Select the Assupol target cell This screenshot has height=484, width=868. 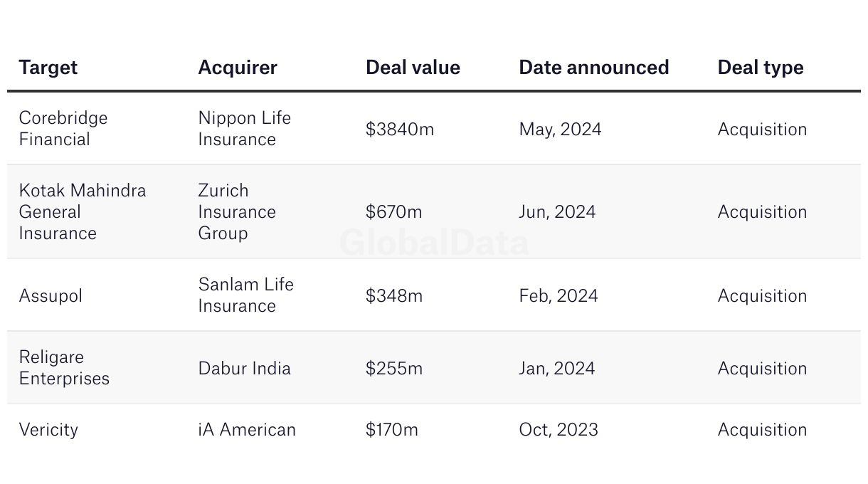point(51,296)
